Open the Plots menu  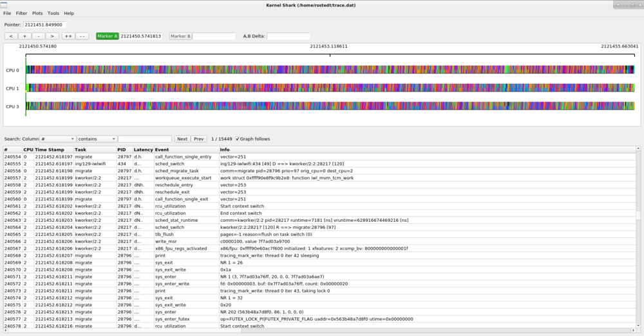click(37, 13)
